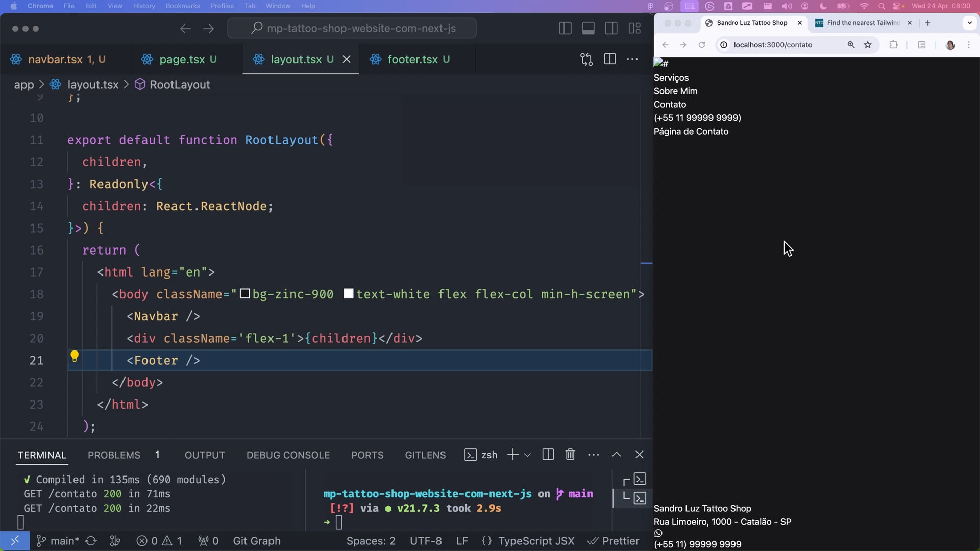Toggle the primary sidebar visibility
Viewport: 980px width, 551px height.
coord(565,29)
